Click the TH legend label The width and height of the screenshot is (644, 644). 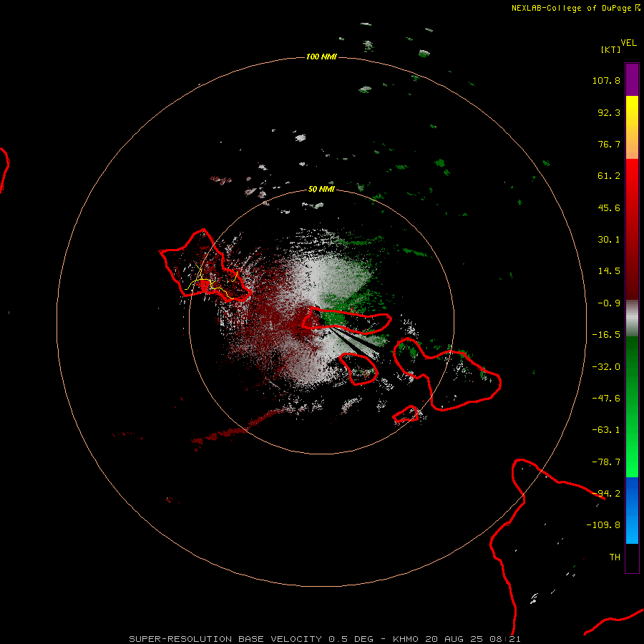click(615, 557)
